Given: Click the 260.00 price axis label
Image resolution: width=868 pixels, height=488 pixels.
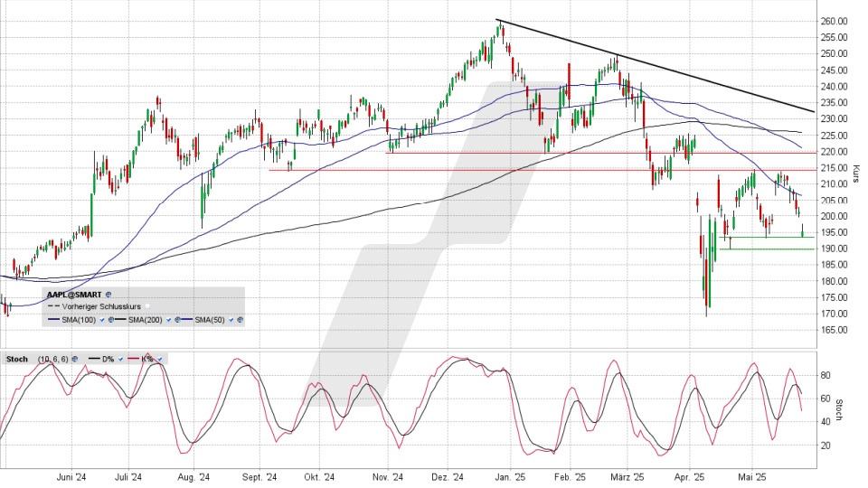Looking at the screenshot, I should 835,21.
